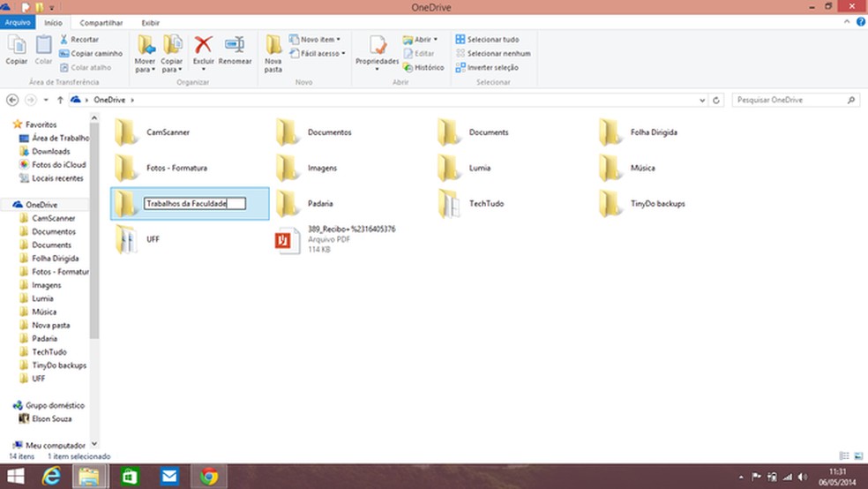
Task: Switch to details view icon
Action: tap(844, 455)
